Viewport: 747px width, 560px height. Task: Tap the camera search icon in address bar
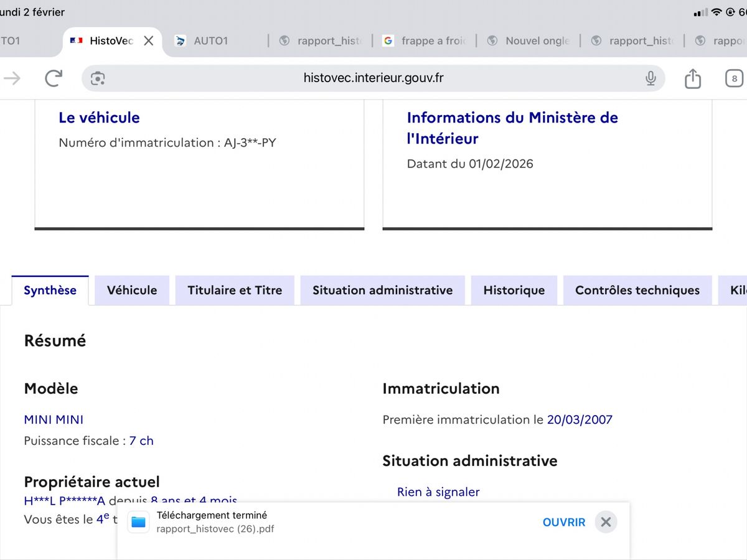click(98, 78)
